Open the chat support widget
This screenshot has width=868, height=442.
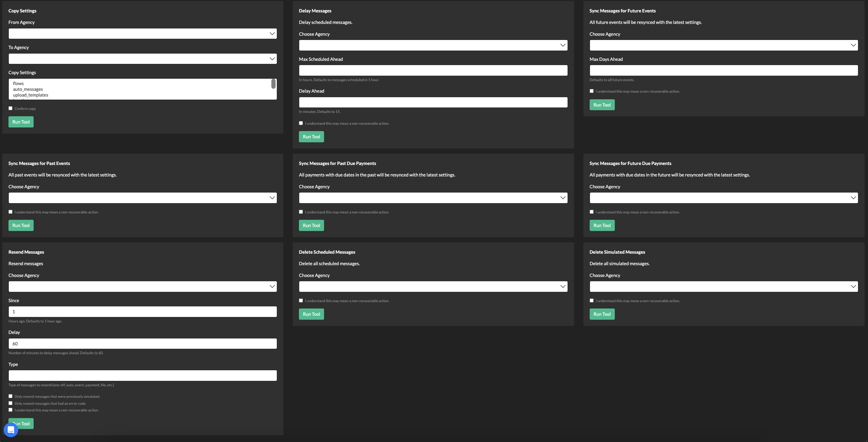click(x=10, y=430)
